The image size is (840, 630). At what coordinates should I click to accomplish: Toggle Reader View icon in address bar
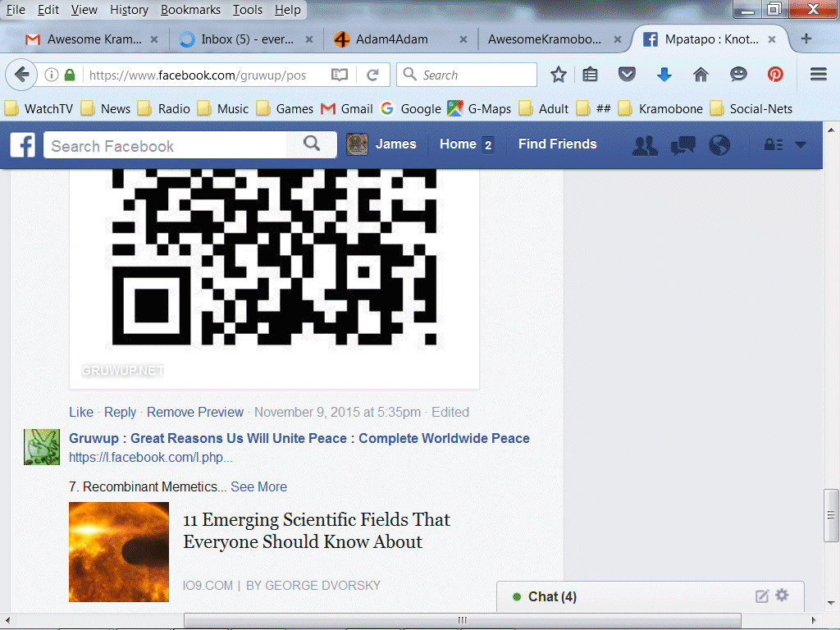pos(340,75)
